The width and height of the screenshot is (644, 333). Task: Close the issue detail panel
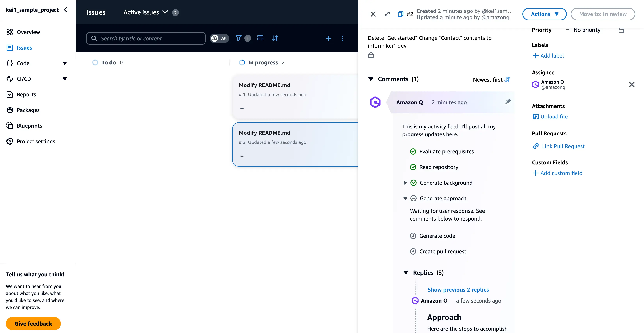[373, 14]
